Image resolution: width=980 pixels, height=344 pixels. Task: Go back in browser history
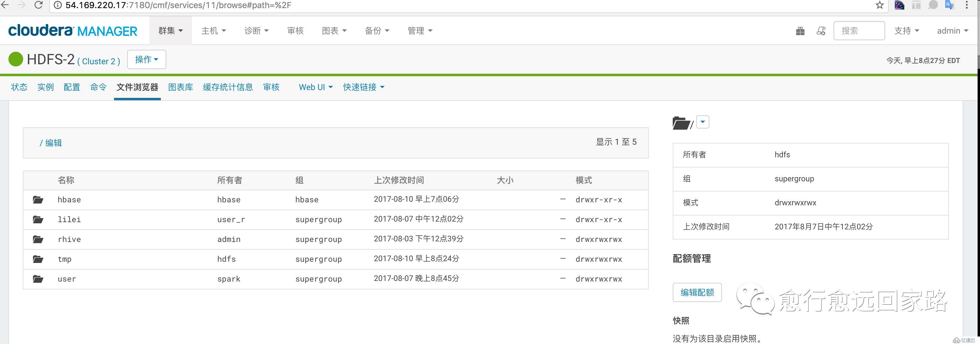pos(5,5)
